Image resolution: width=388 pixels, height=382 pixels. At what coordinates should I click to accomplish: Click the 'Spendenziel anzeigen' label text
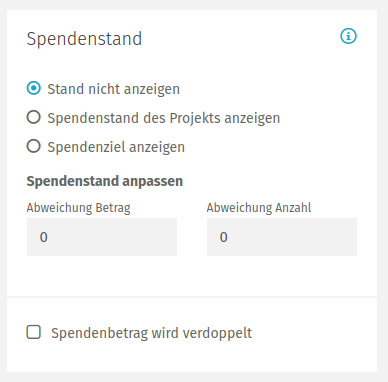tap(116, 147)
